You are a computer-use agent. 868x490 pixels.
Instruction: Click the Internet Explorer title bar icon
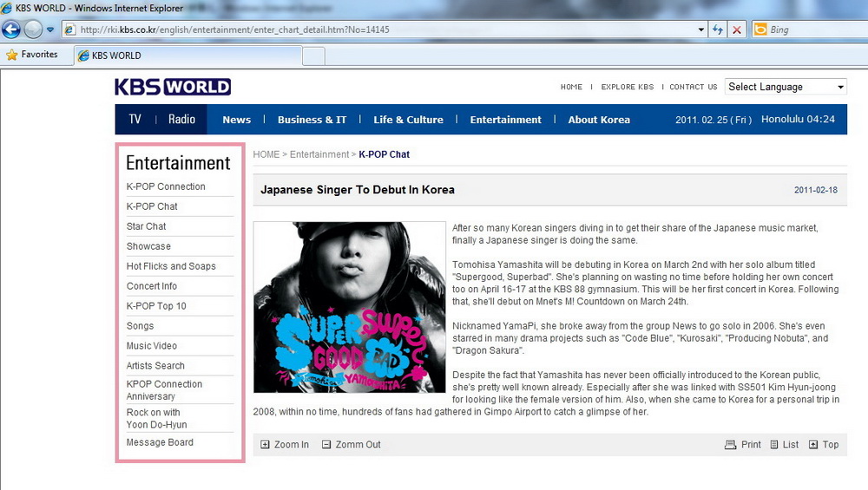(x=7, y=9)
